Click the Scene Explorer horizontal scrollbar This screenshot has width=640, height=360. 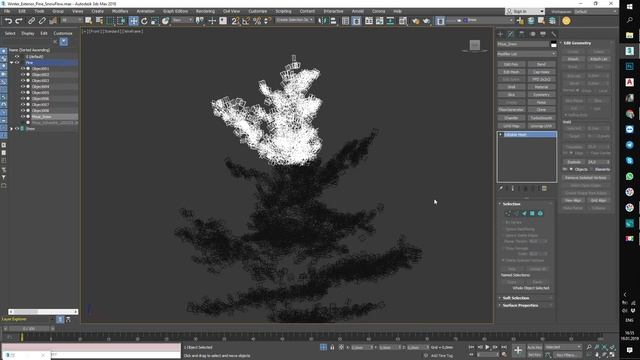coord(43,312)
